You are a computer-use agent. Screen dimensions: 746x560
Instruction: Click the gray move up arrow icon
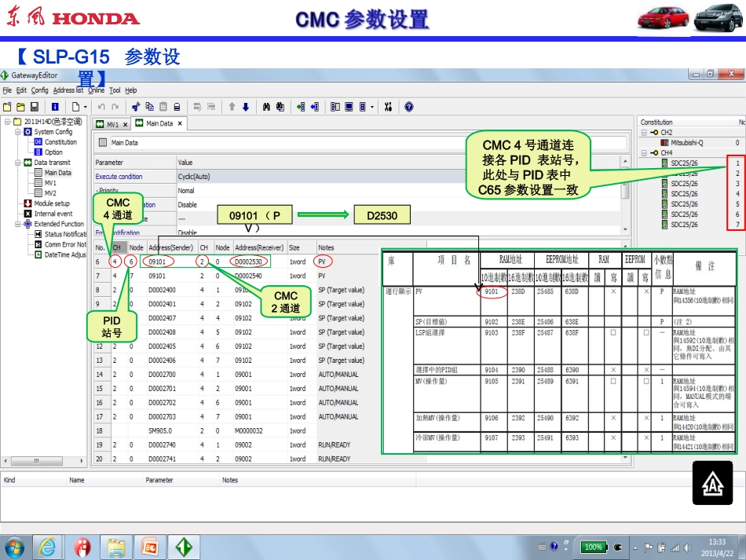(232, 107)
